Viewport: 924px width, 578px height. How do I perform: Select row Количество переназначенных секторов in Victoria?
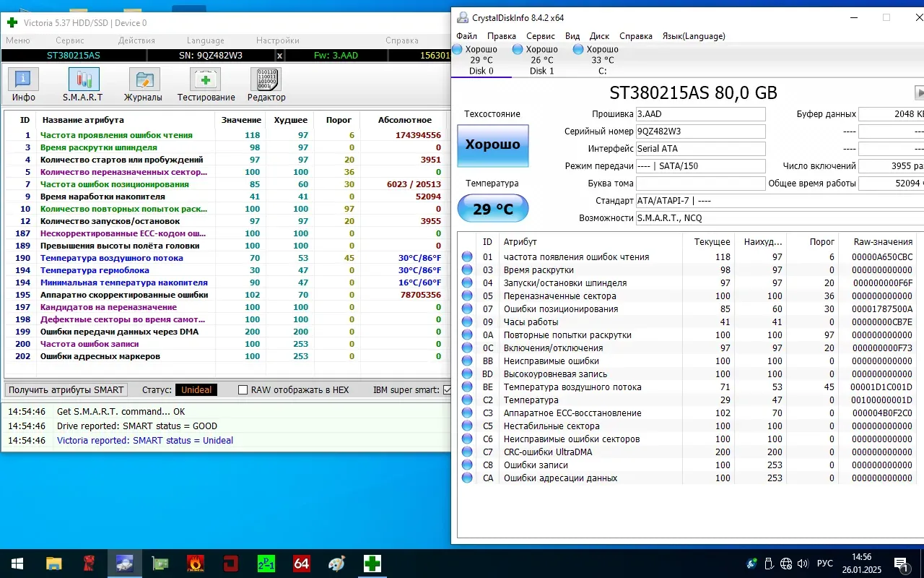pyautogui.click(x=227, y=172)
